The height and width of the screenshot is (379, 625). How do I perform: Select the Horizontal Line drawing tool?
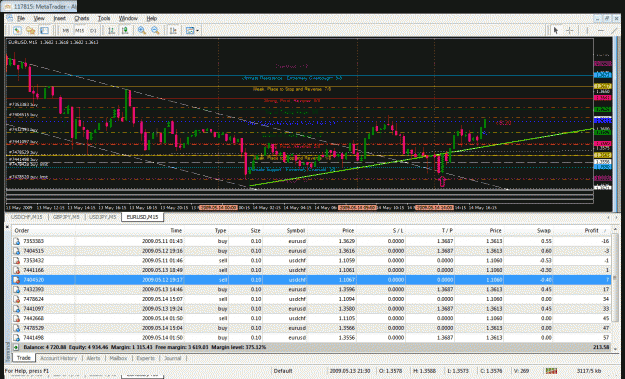601,30
